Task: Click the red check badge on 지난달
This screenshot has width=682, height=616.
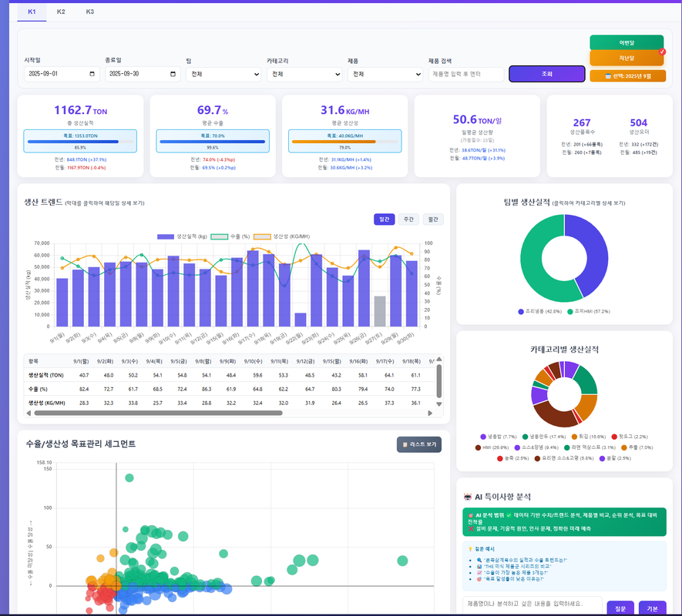Action: click(662, 52)
